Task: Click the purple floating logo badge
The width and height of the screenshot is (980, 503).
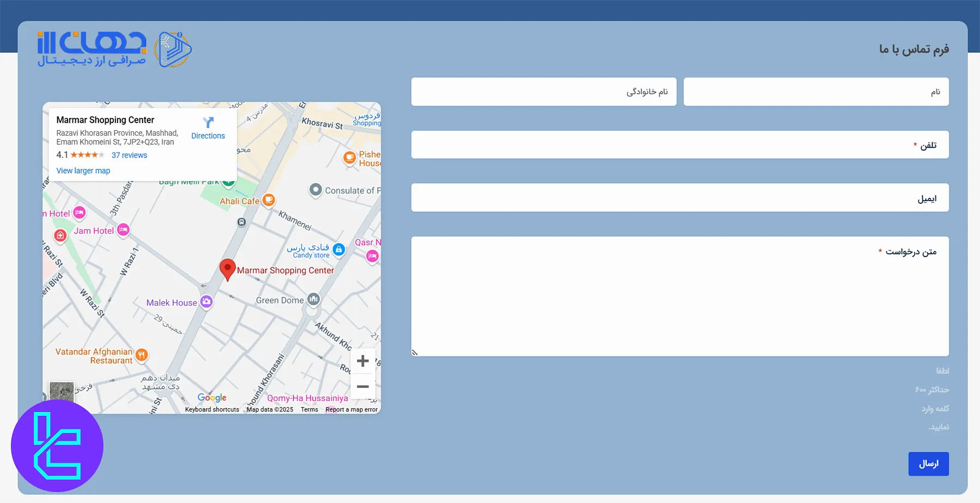Action: coord(57,446)
